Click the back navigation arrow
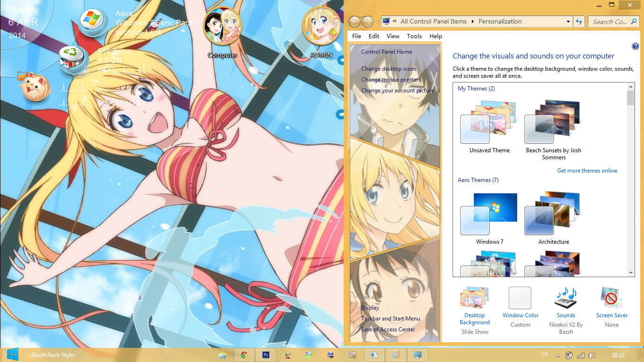The width and height of the screenshot is (644, 362). coord(354,21)
